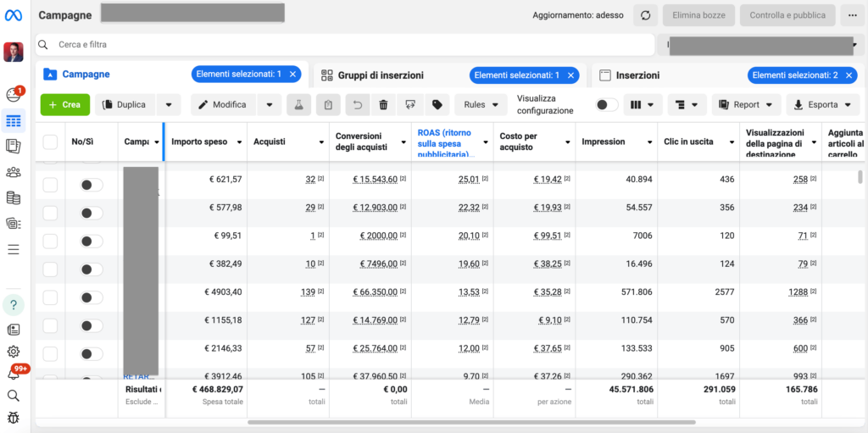This screenshot has height=433, width=868.
Task: Click the A/B test flask icon
Action: click(298, 105)
